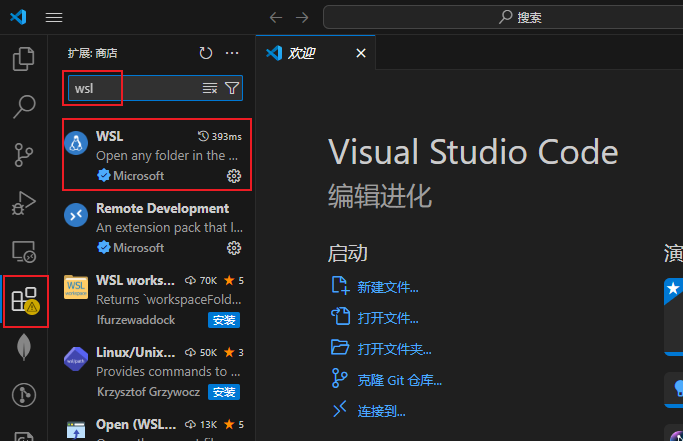Screen dimensions: 683x441
Task: Click the 克隆 Git 仓库 link
Action: tap(399, 380)
